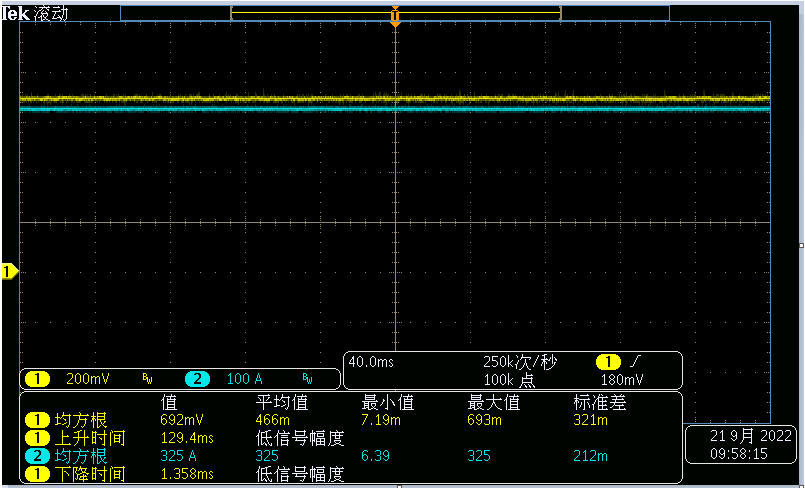Click the 上升时间 measurement label

coord(89,439)
